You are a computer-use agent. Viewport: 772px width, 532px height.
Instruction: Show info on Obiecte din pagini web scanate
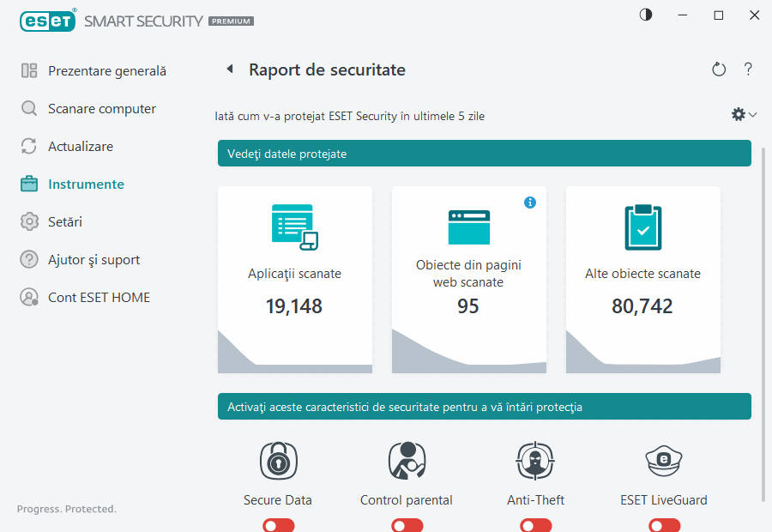[x=530, y=203]
